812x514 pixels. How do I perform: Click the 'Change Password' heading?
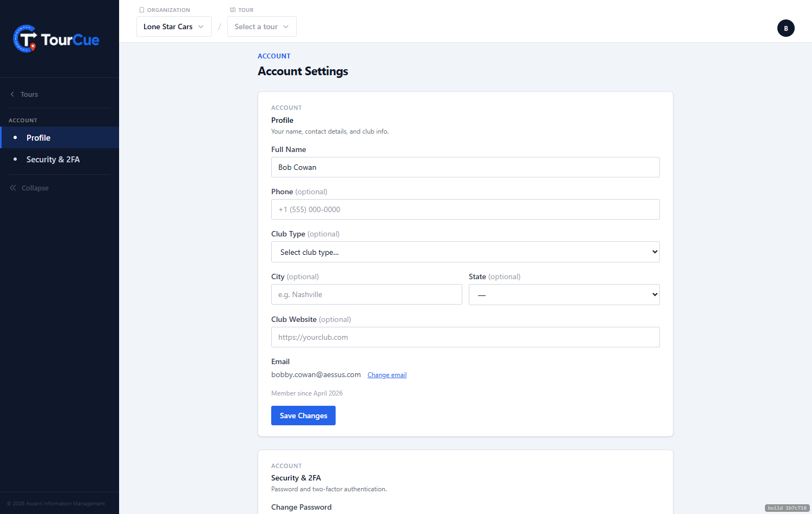pyautogui.click(x=302, y=507)
